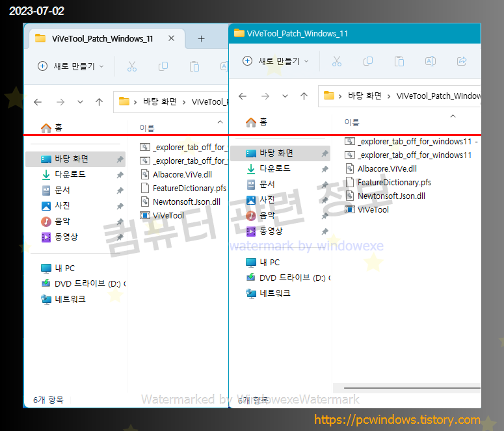Select ViVeTool application in left window

[162, 216]
